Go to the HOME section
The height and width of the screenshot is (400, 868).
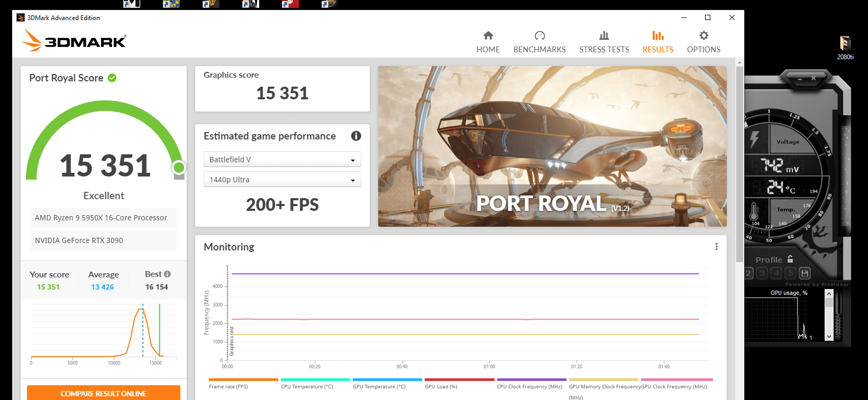click(488, 42)
